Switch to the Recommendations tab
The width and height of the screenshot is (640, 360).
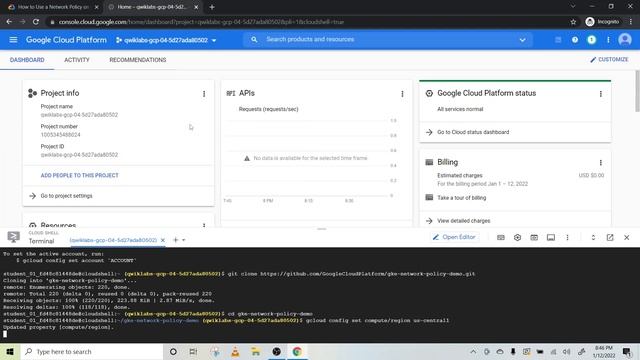138,60
